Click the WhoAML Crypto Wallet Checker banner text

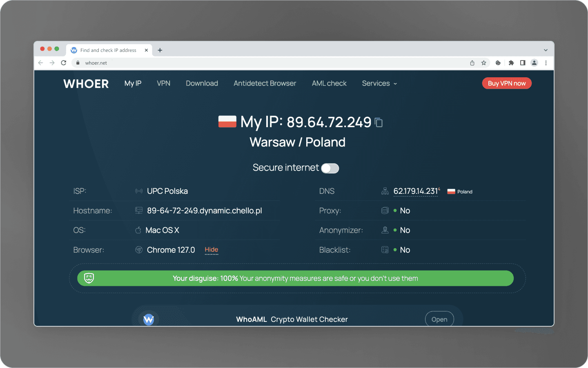click(x=292, y=319)
